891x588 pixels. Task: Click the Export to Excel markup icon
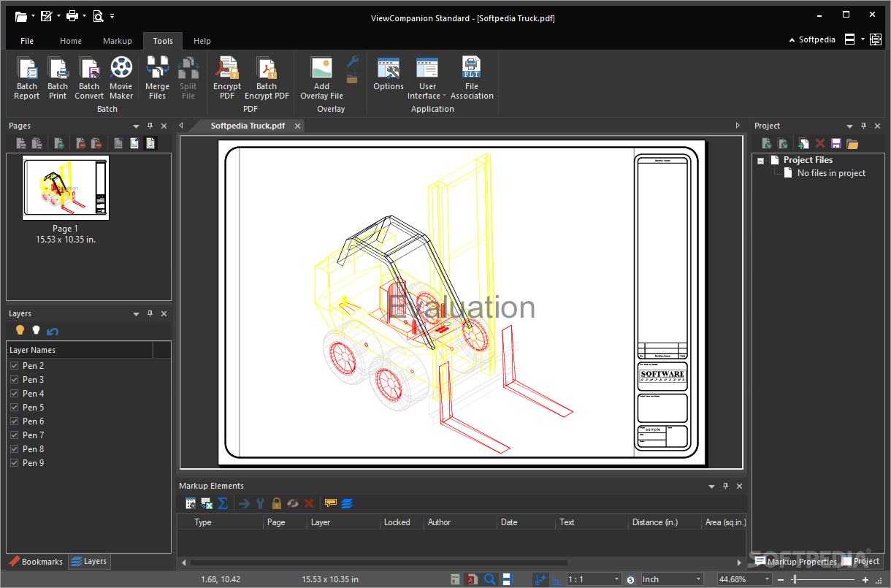coord(207,503)
